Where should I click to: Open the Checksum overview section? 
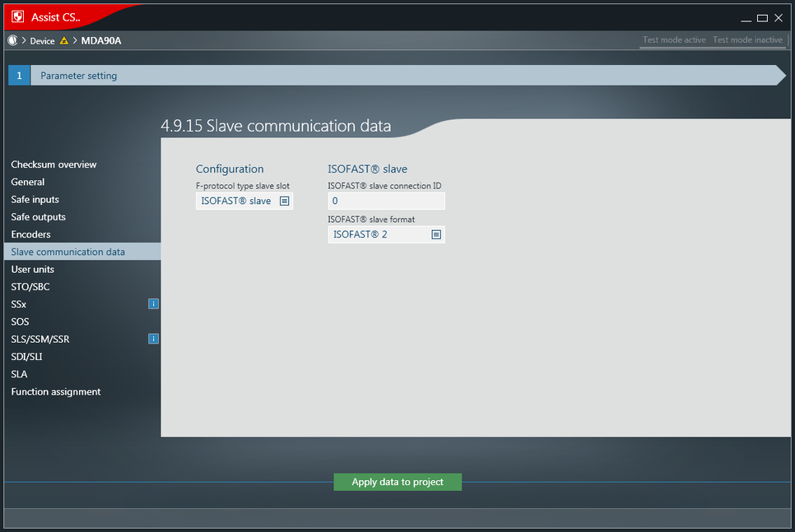pyautogui.click(x=53, y=164)
